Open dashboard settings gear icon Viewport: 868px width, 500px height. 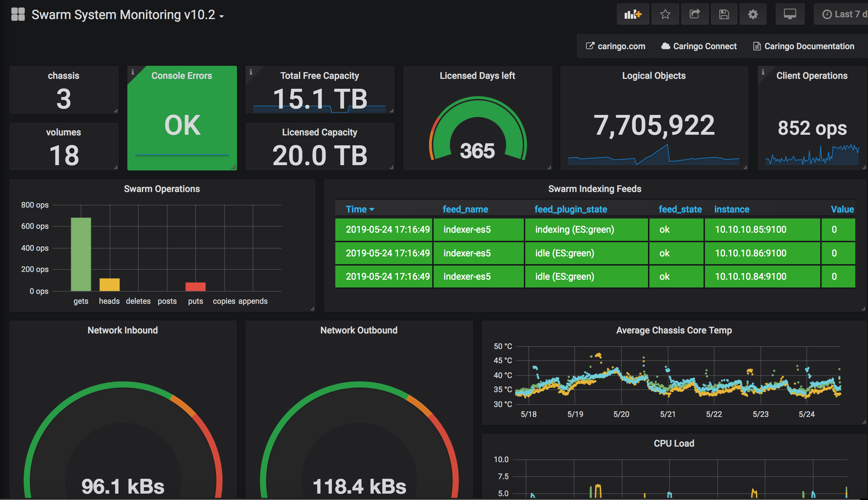753,14
